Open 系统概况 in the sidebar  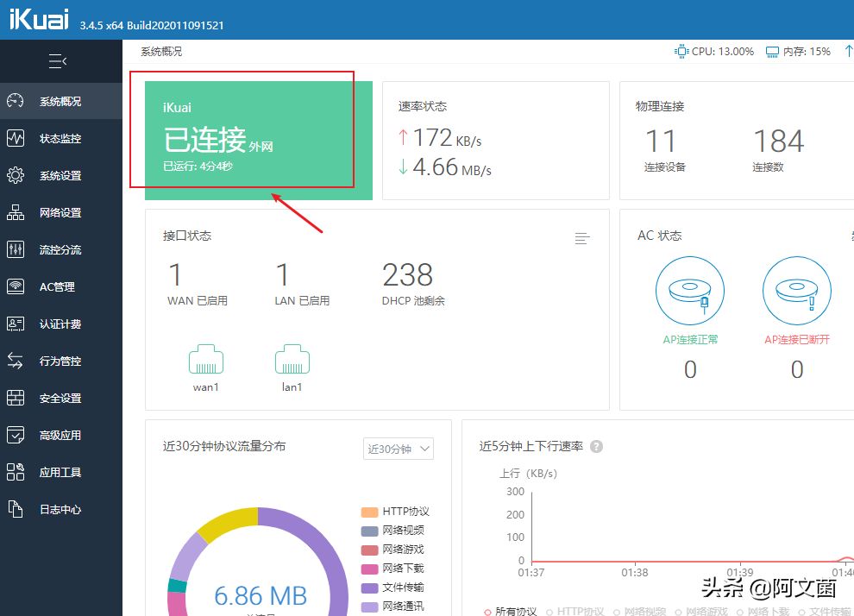61,101
